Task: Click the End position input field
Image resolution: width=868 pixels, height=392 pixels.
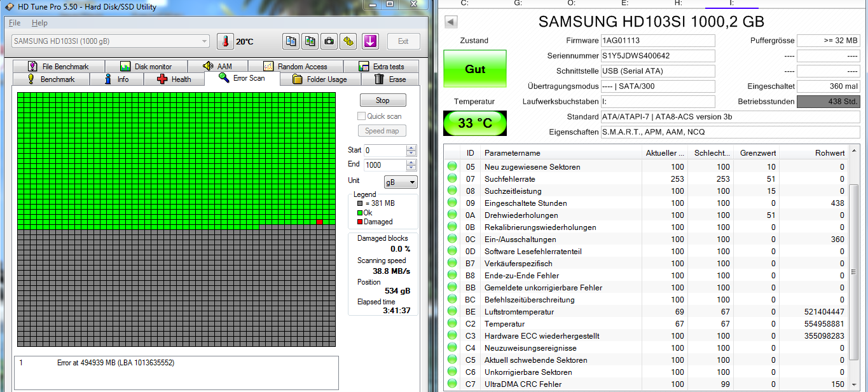Action: pyautogui.click(x=385, y=165)
